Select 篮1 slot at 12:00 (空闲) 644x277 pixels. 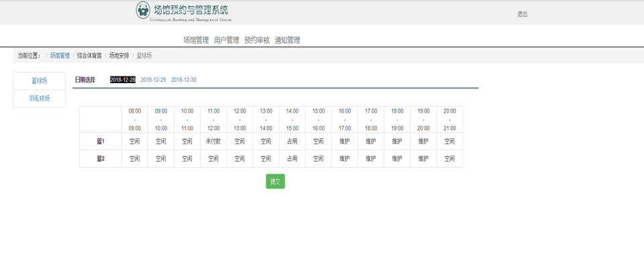[240, 141]
